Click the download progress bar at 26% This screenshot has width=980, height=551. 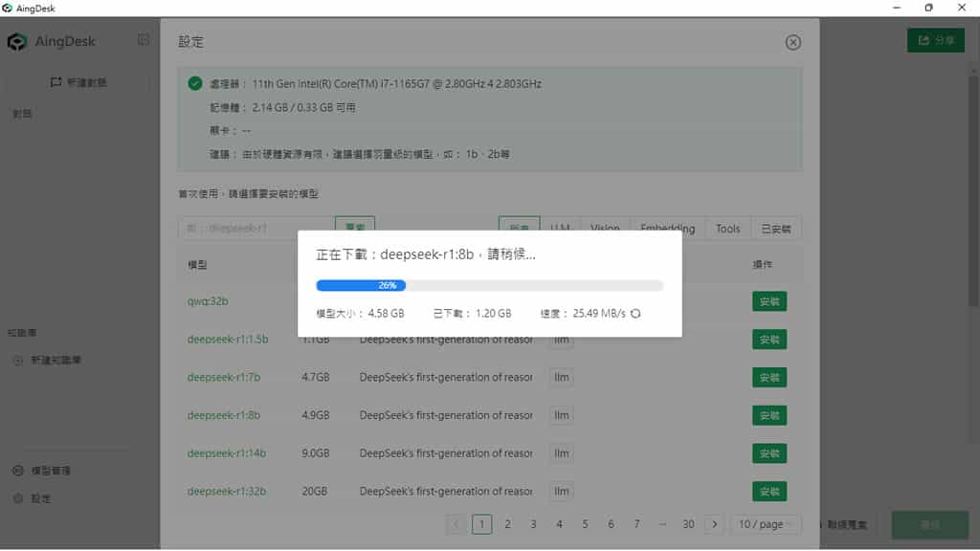click(x=489, y=285)
